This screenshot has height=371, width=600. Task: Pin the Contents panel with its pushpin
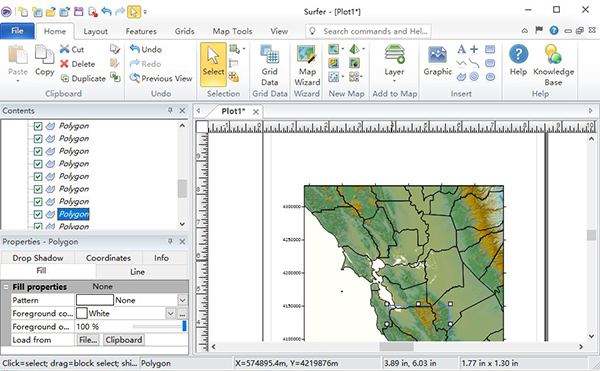170,111
